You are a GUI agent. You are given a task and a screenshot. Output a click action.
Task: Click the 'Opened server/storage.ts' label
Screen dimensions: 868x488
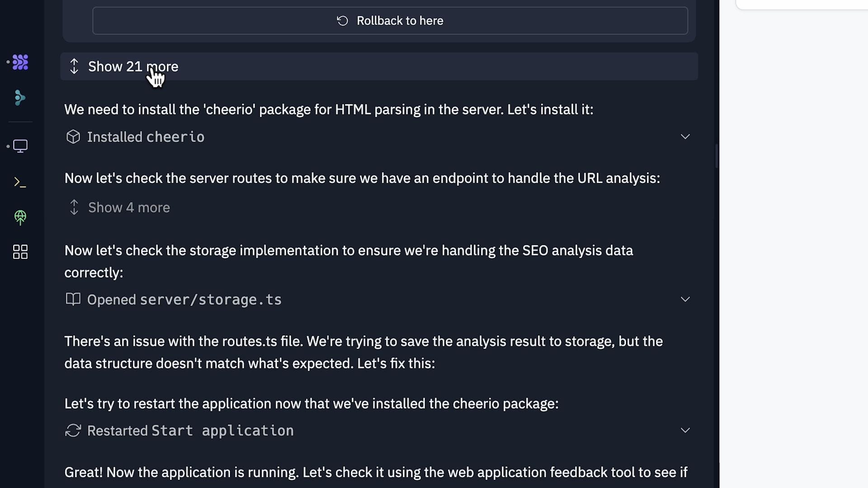coord(184,300)
